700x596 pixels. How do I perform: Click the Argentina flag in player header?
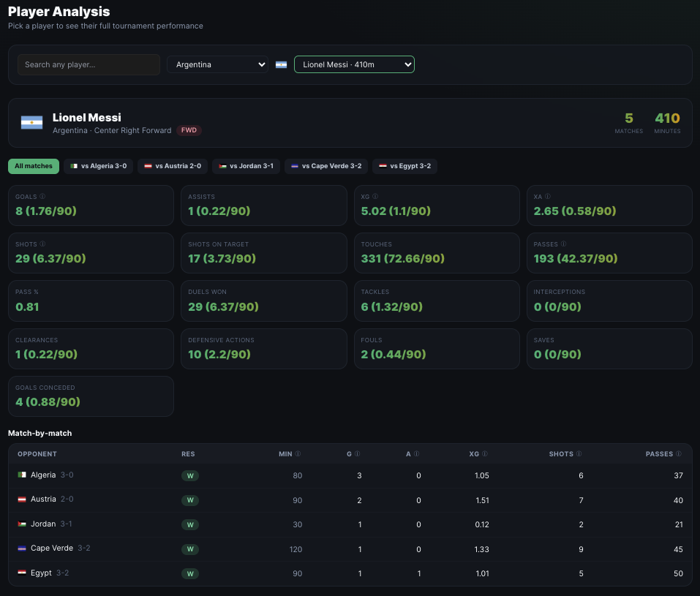pos(31,123)
